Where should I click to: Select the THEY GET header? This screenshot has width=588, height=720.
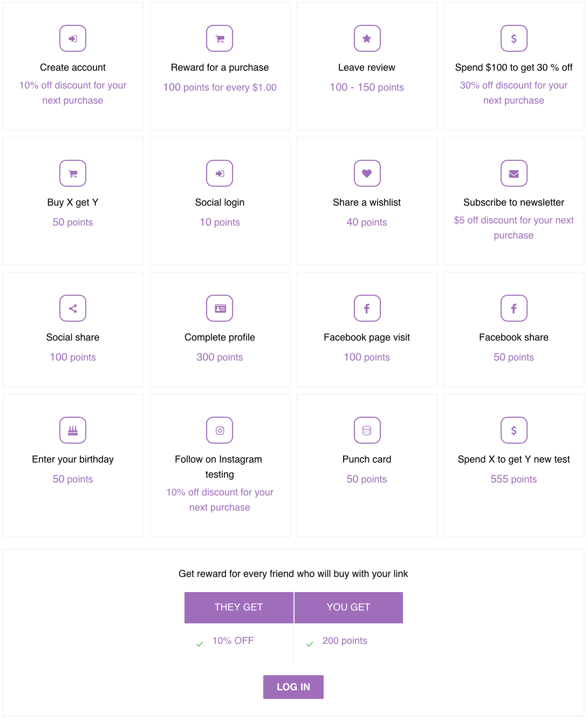tap(239, 607)
